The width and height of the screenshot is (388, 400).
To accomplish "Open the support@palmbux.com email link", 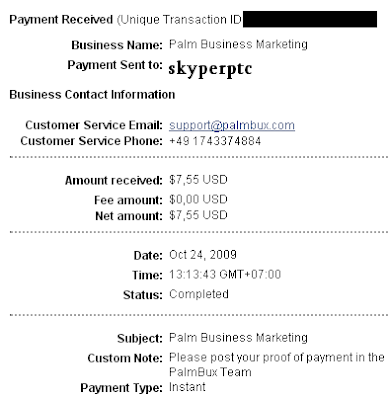I will tap(232, 125).
